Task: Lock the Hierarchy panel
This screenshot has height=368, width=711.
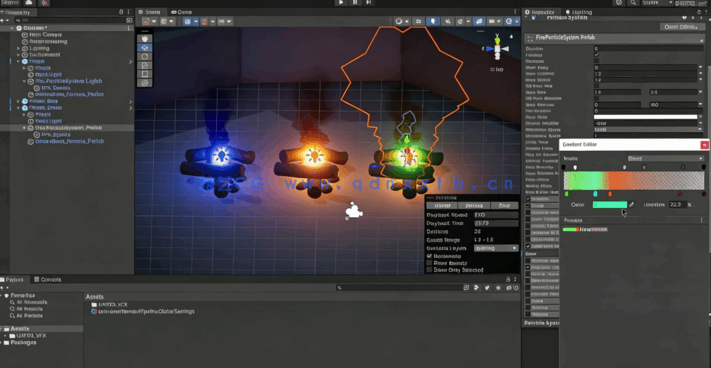Action: click(x=121, y=12)
